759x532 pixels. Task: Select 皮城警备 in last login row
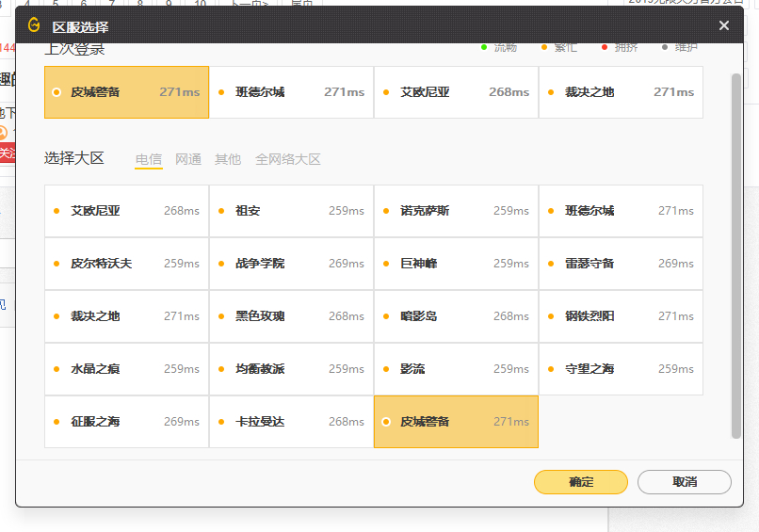127,92
